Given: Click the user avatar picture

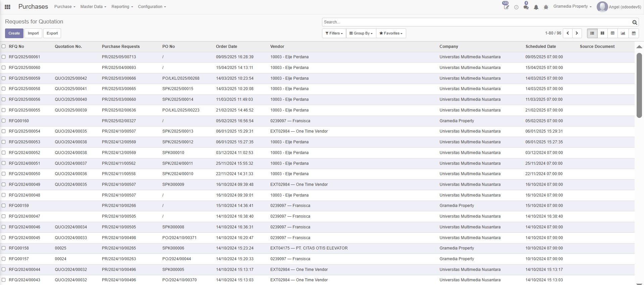Looking at the screenshot, I should click(x=602, y=7).
